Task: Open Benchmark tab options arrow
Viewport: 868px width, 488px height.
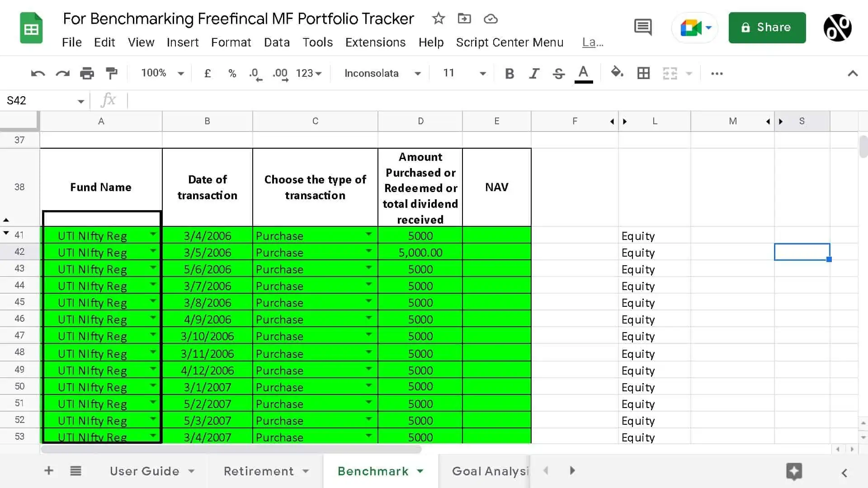Action: coord(420,471)
